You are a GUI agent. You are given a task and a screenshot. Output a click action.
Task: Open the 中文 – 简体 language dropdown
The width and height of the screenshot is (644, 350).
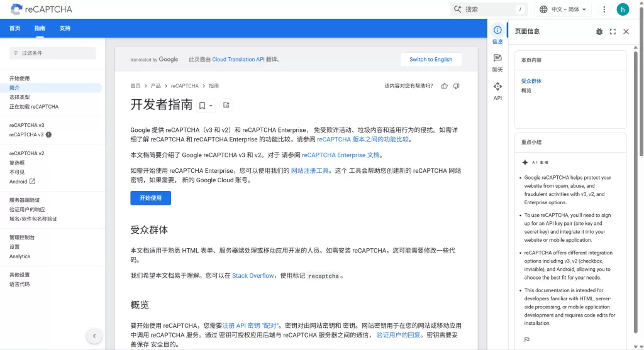[563, 9]
